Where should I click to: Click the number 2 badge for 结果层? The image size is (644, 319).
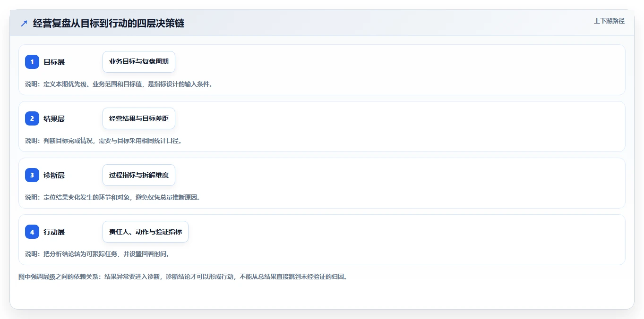(32, 118)
